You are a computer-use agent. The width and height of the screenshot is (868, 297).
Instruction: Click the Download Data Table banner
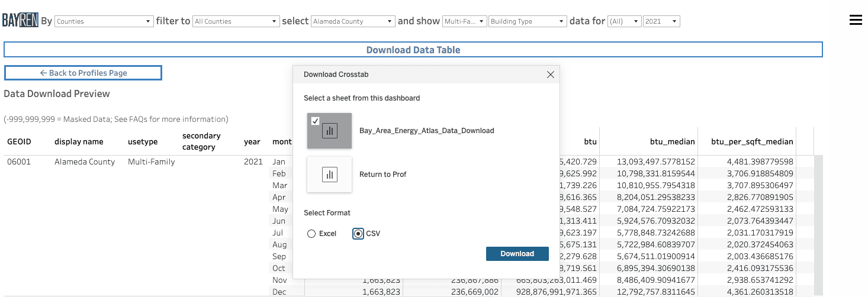[x=413, y=50]
